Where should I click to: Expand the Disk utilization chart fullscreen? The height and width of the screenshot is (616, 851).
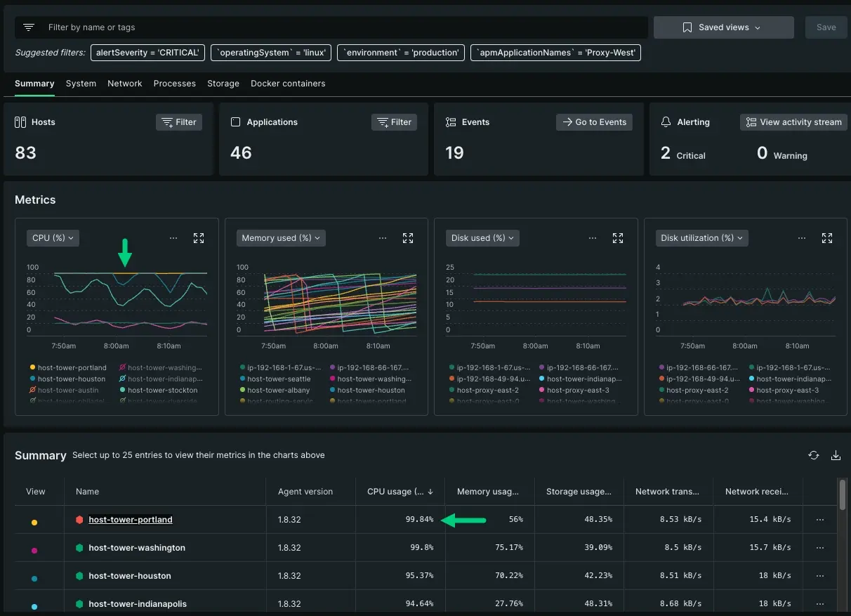tap(827, 238)
